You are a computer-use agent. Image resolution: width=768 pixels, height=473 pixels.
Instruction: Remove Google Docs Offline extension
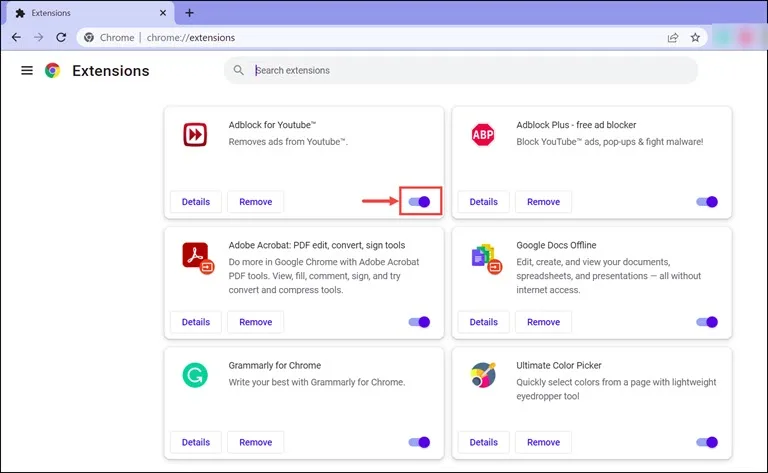[543, 322]
